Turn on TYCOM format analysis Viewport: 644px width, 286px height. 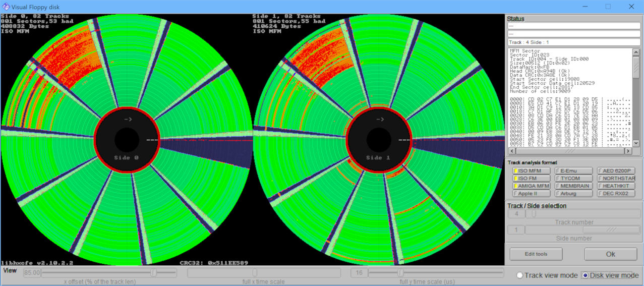(x=574, y=179)
